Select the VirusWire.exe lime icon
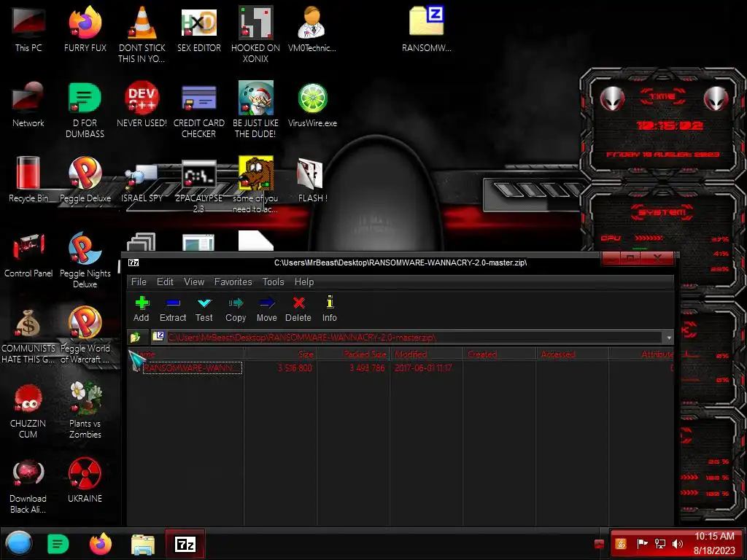747x560 pixels. click(x=312, y=105)
